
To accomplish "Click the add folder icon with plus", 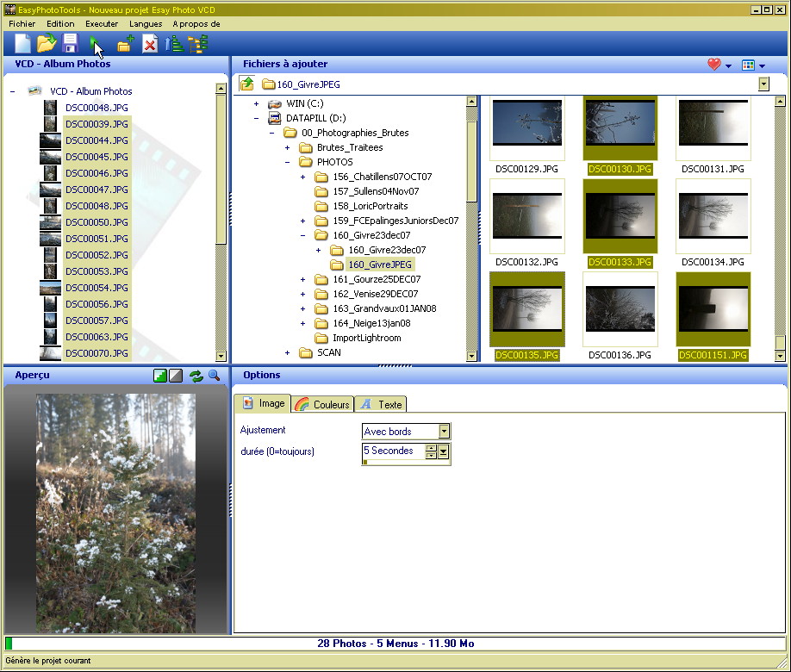I will [x=125, y=44].
